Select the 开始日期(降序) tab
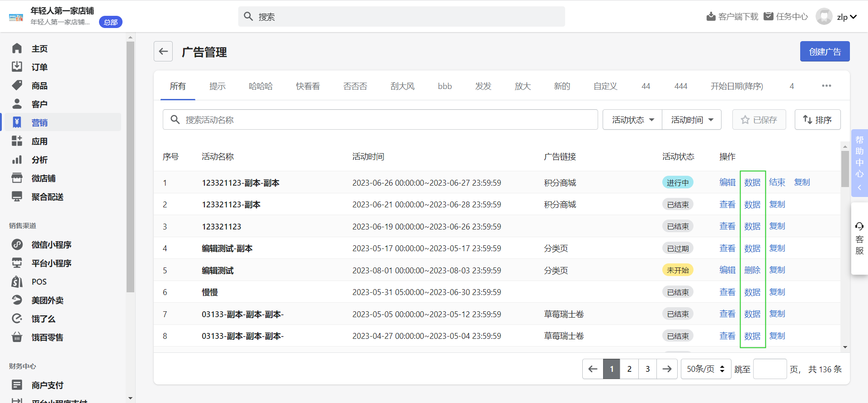 [736, 86]
